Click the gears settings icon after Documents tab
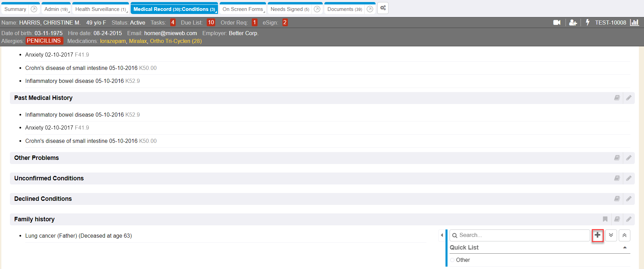Image resolution: width=644 pixels, height=269 pixels. coord(383,8)
